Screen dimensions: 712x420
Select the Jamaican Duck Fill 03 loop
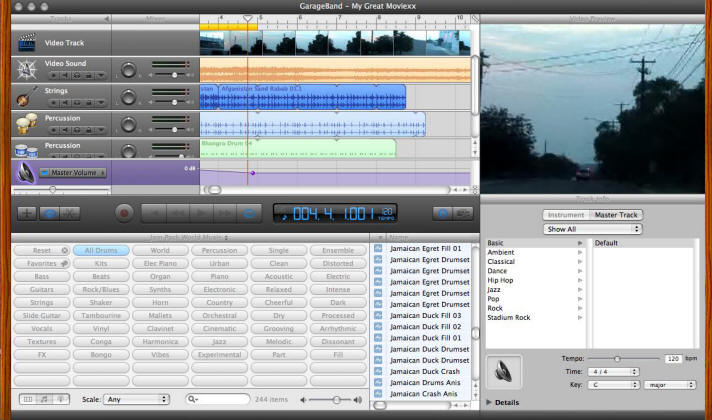point(425,316)
